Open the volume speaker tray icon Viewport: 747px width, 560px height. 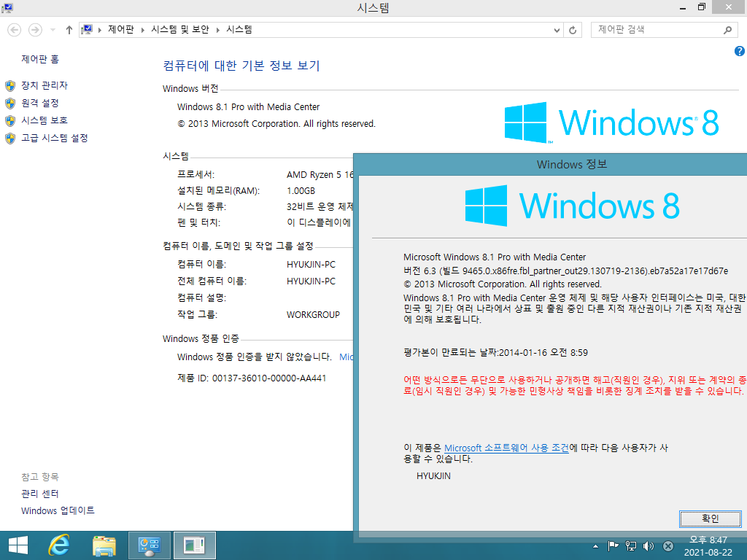tap(649, 545)
